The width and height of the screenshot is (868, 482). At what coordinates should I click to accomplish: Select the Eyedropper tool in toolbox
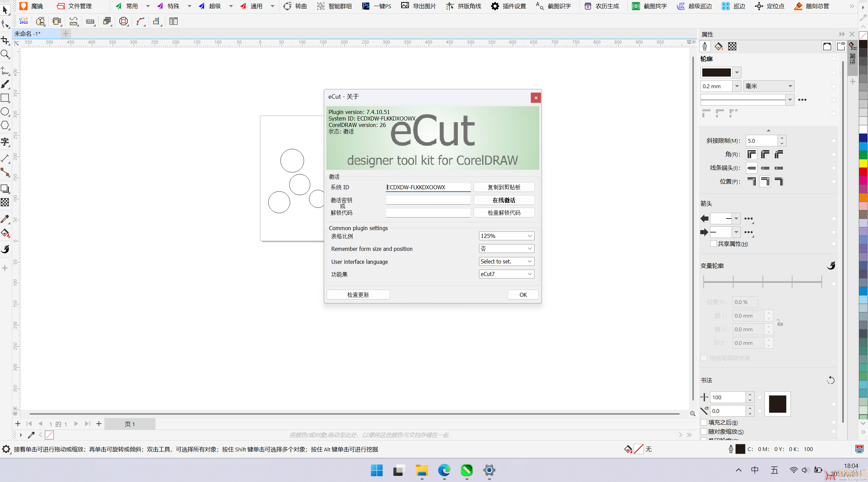pyautogui.click(x=5, y=219)
